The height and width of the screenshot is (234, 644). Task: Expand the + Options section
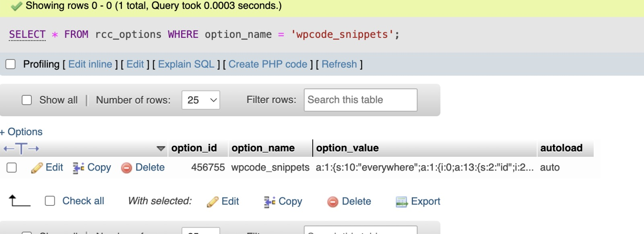tap(22, 132)
